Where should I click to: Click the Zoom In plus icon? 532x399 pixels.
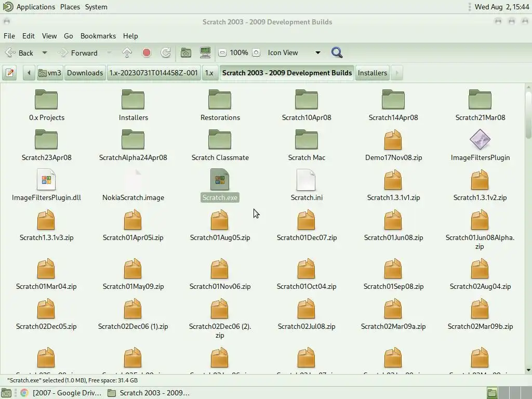click(x=256, y=52)
